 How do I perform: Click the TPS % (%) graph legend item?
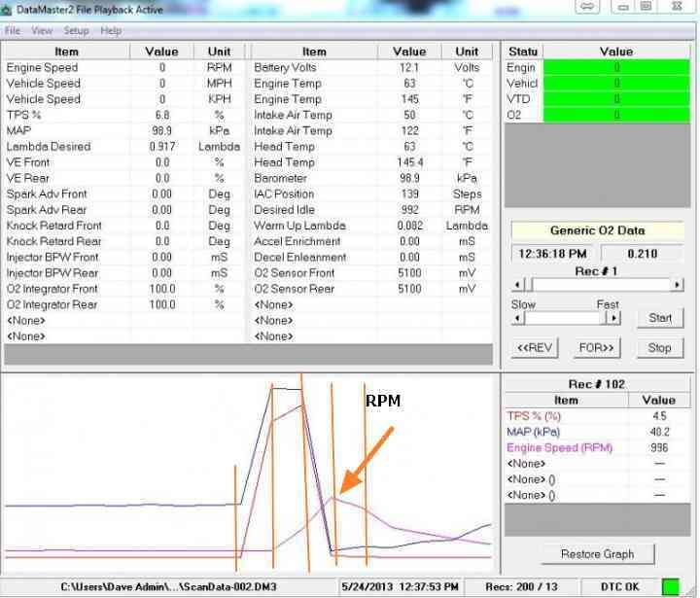tap(534, 416)
